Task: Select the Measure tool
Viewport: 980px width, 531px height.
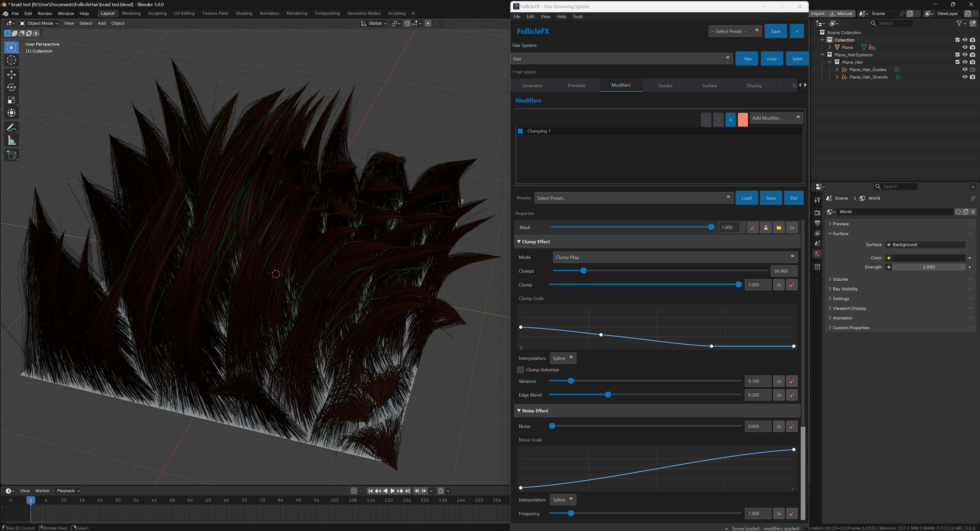Action: pos(11,140)
